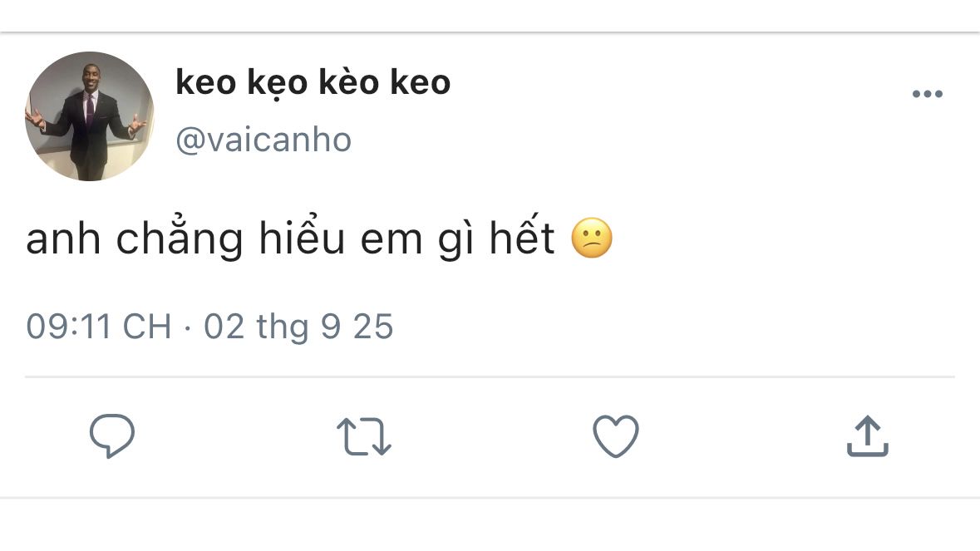
Task: Like the tweet with the heart icon
Action: (x=615, y=436)
